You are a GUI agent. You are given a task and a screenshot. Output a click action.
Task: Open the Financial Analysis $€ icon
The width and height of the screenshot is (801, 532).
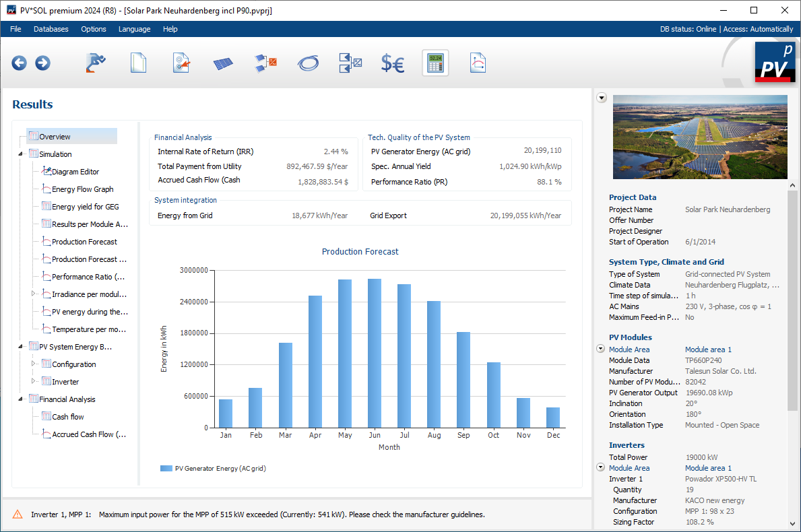point(393,64)
